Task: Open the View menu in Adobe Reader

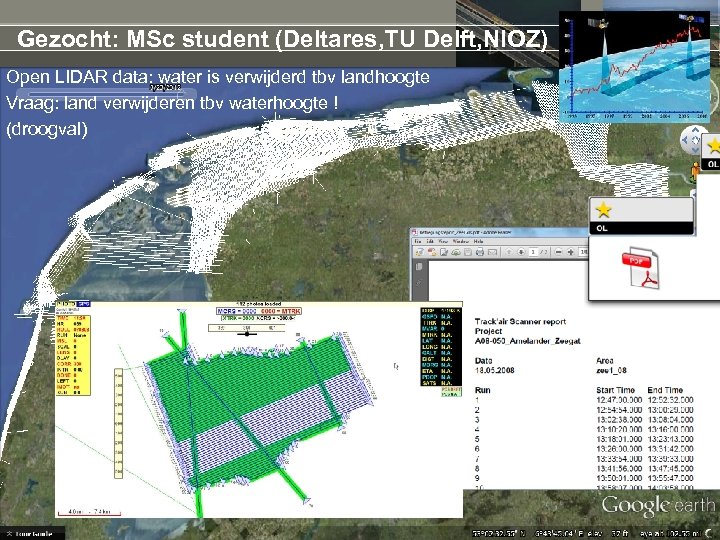Action: tap(443, 242)
